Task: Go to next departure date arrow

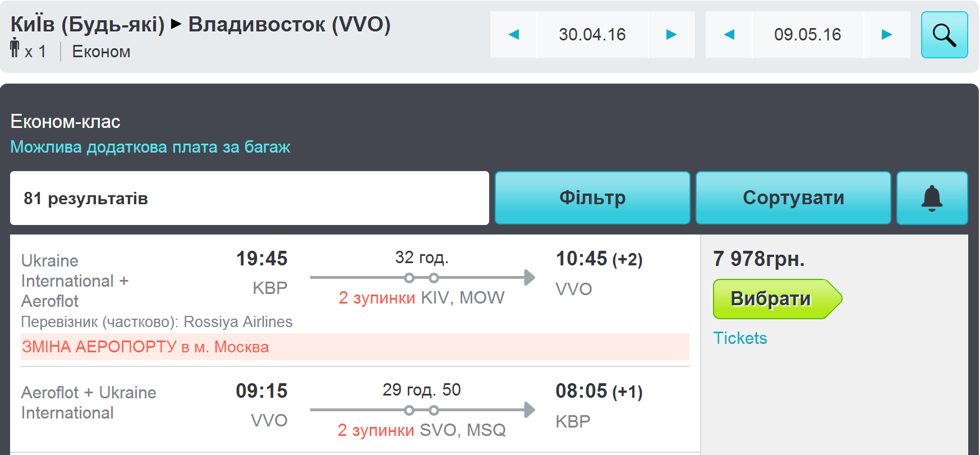Action: tap(671, 35)
